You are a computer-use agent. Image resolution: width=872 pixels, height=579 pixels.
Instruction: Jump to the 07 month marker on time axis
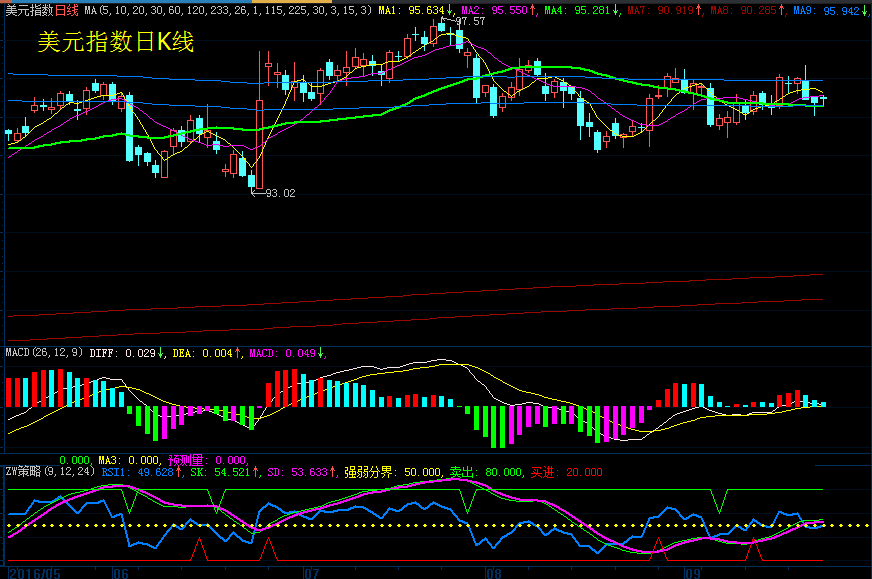310,573
